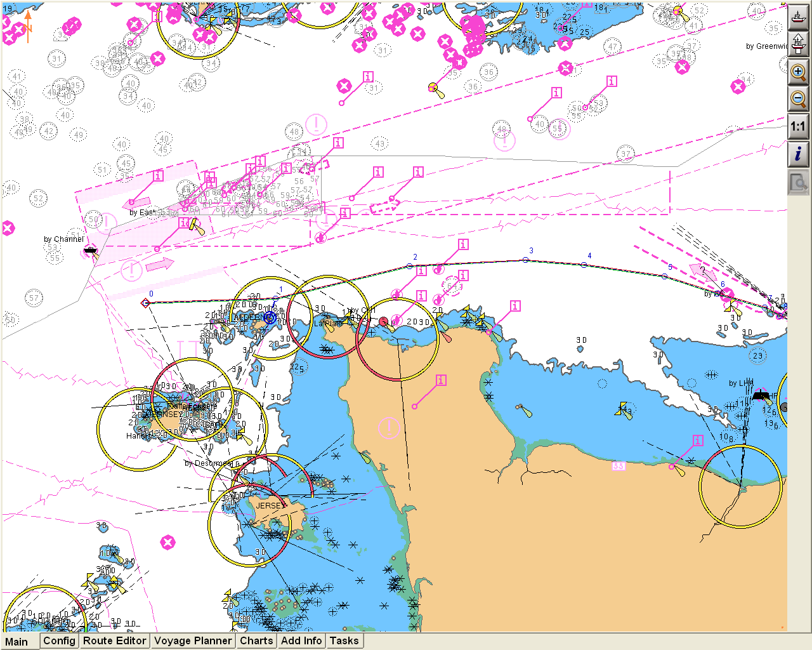Open the Route Editor tab
Screen dimensions: 812x650
click(x=114, y=641)
